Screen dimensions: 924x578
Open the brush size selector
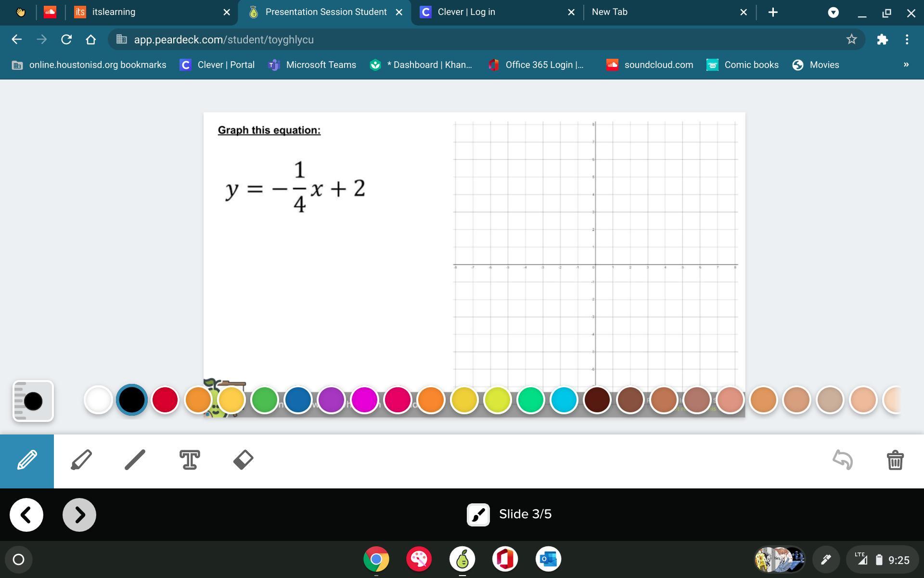[x=33, y=401]
